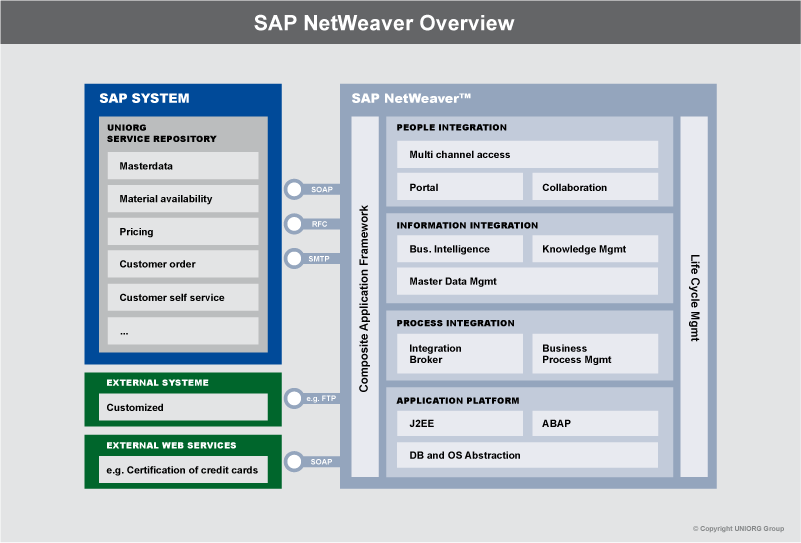This screenshot has height=543, width=801.
Task: Click the EXTERNAL WEB SERVICES heading
Action: tap(171, 445)
